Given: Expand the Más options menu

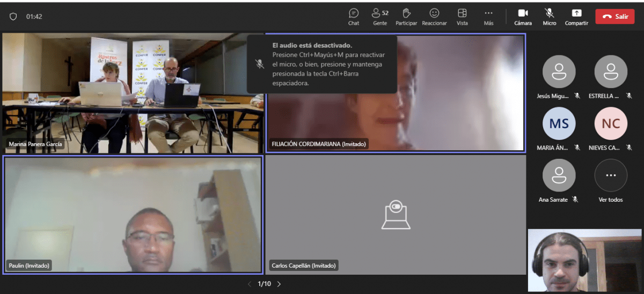Looking at the screenshot, I should click(x=488, y=16).
